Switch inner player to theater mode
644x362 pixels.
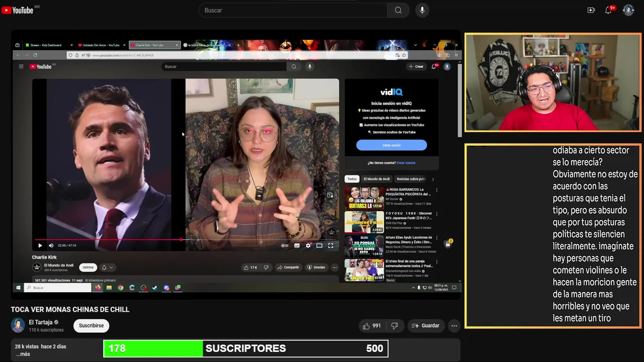[x=319, y=245]
